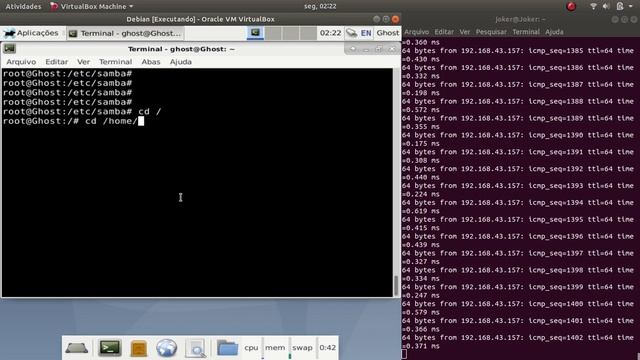The image size is (640, 360).
Task: Expand the system menu arrow
Action: pyautogui.click(x=630, y=7)
